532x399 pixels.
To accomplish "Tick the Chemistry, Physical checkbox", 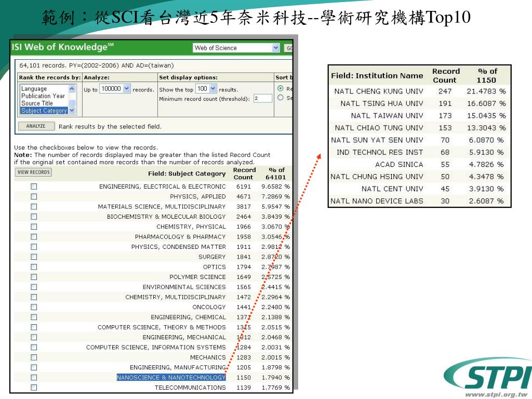I will coord(34,227).
